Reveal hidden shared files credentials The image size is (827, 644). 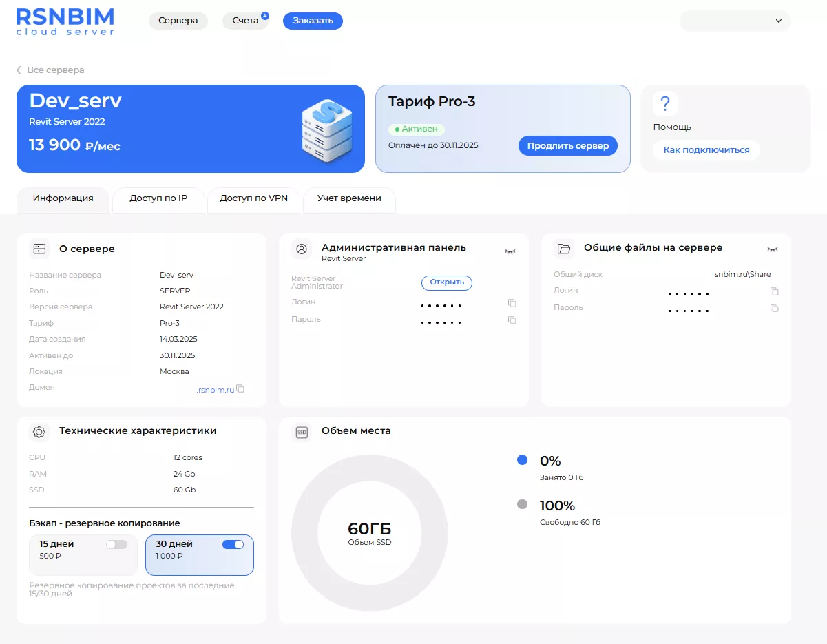tap(772, 249)
